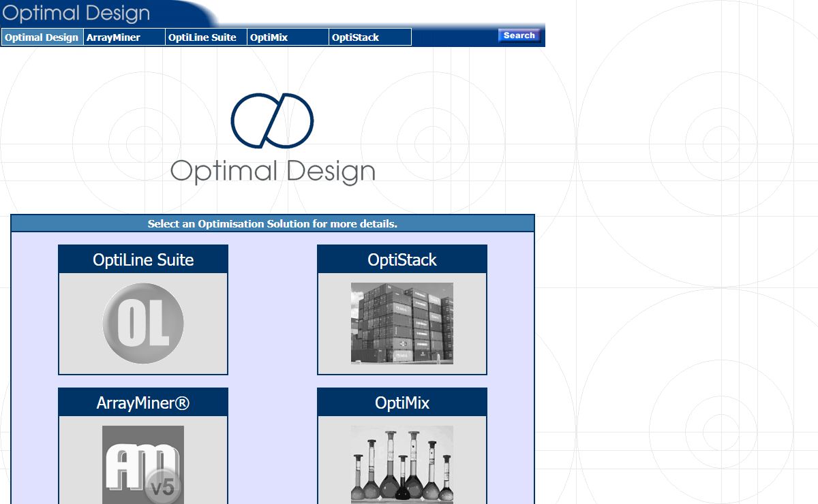Screen dimensions: 818x504
Task: Click the gray Optimal Design wordmark below logo
Action: pyautogui.click(x=273, y=170)
